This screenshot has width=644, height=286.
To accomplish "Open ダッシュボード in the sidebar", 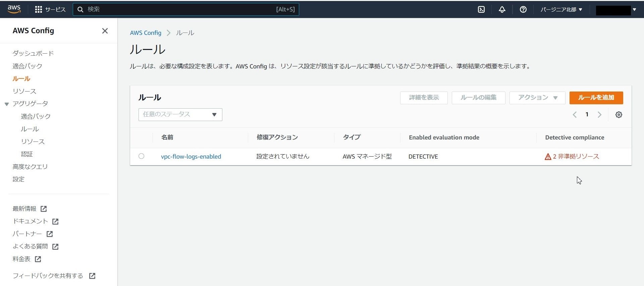I will coord(33,53).
